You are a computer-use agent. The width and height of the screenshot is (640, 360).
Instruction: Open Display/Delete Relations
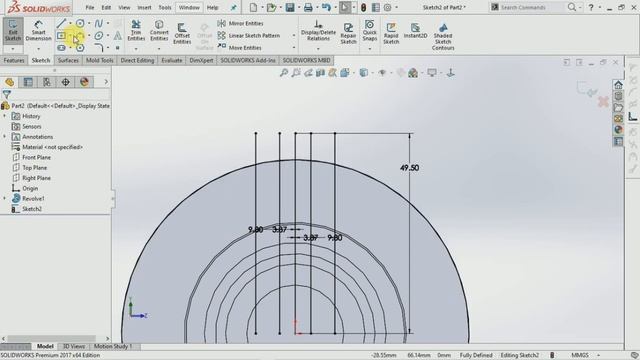tap(318, 31)
